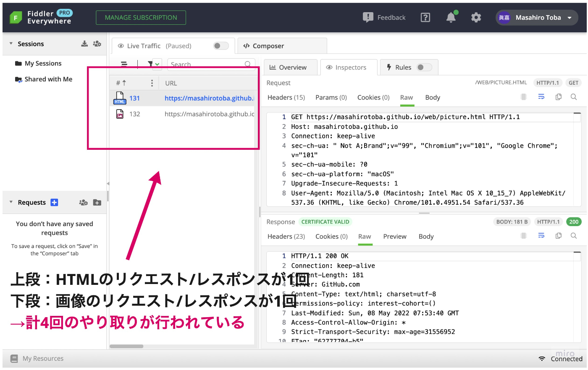Click the filter funnel icon
This screenshot has height=370, width=588.
[x=150, y=64]
